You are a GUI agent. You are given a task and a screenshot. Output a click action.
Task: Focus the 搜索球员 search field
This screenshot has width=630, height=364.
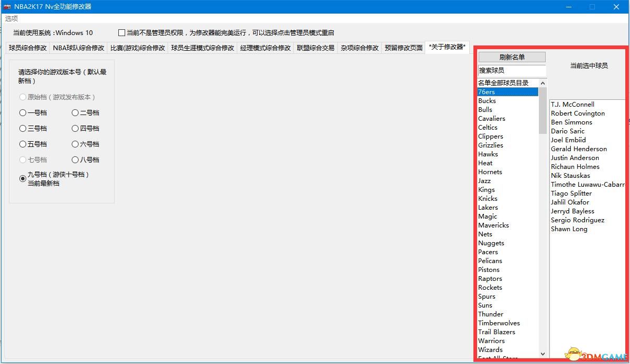512,70
